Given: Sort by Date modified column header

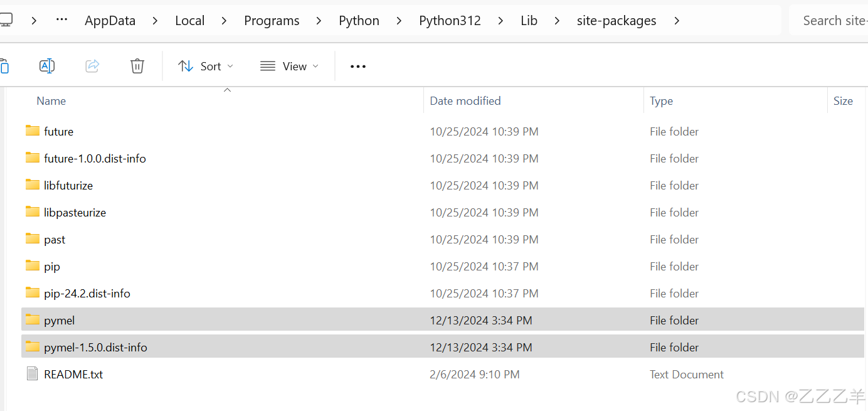Looking at the screenshot, I should click(x=465, y=101).
